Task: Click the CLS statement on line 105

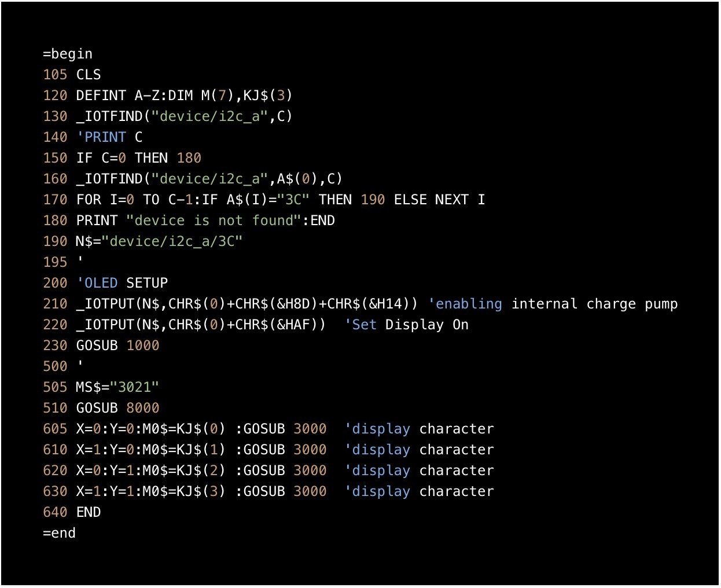Action: click(x=88, y=75)
